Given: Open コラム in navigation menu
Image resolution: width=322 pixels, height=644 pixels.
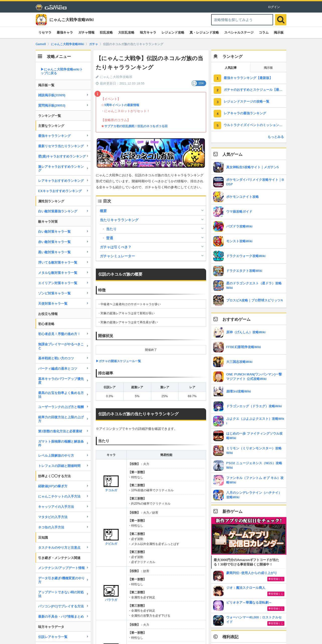Looking at the screenshot, I should coord(264,33).
